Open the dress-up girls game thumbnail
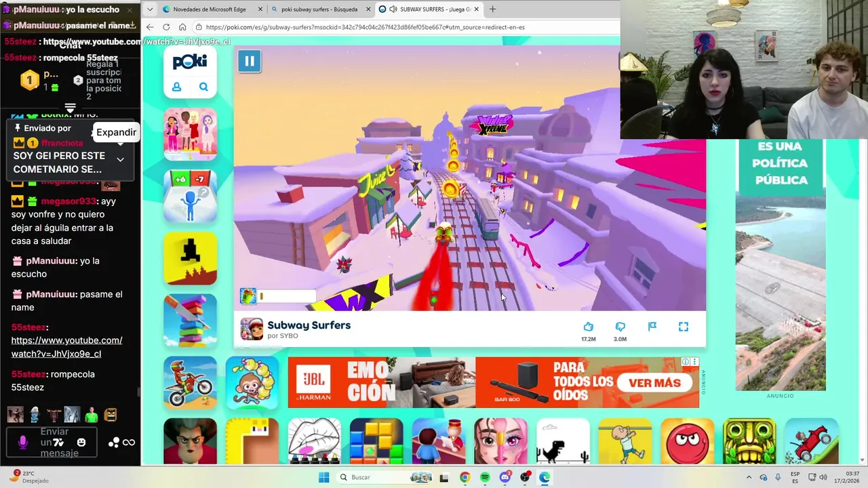 pyautogui.click(x=190, y=134)
